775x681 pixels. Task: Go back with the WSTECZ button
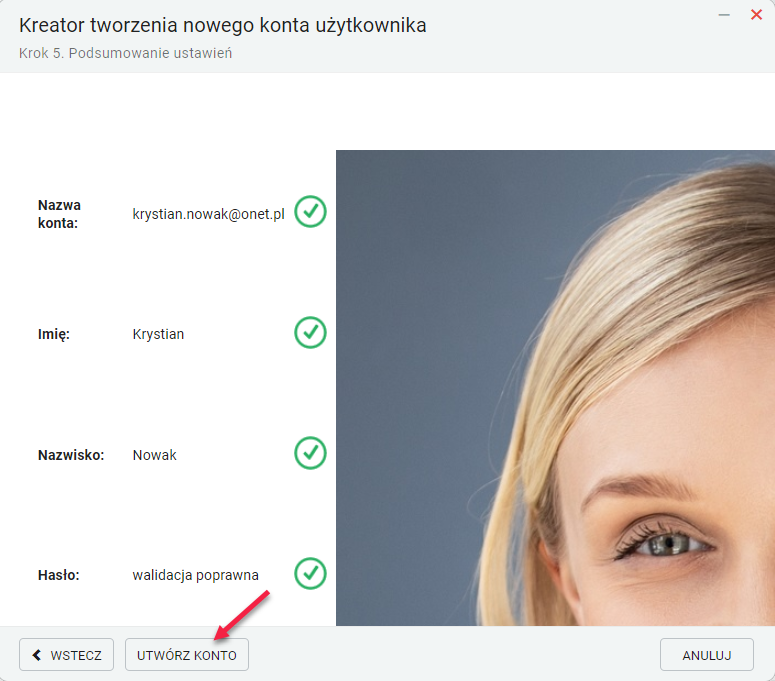66,655
